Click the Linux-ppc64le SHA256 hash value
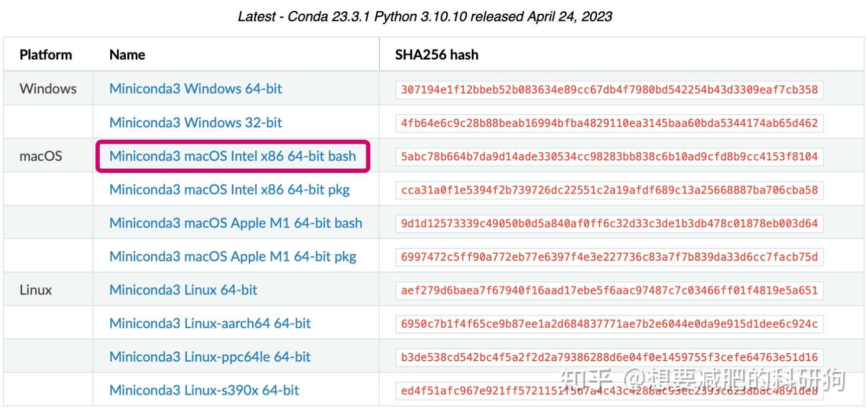The image size is (868, 415). [x=609, y=357]
